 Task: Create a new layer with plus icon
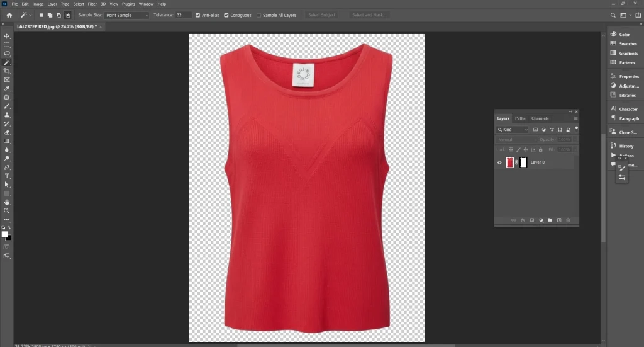tap(559, 220)
